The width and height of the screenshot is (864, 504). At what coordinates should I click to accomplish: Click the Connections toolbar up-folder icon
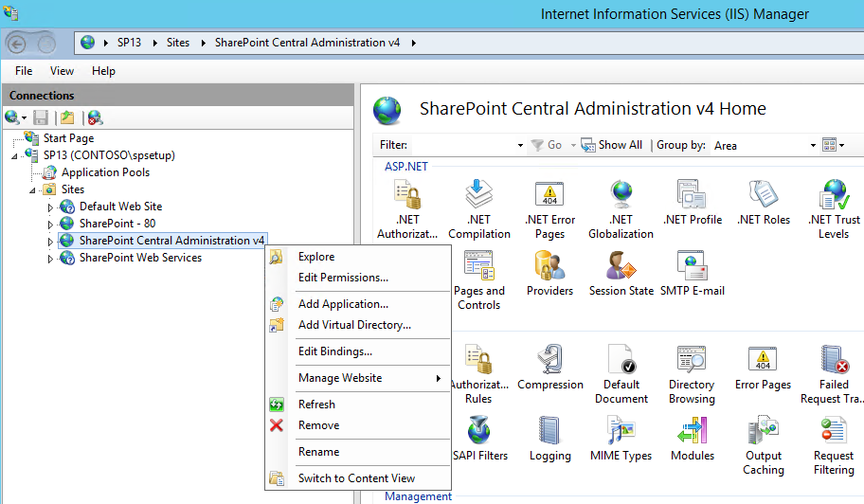pyautogui.click(x=67, y=117)
